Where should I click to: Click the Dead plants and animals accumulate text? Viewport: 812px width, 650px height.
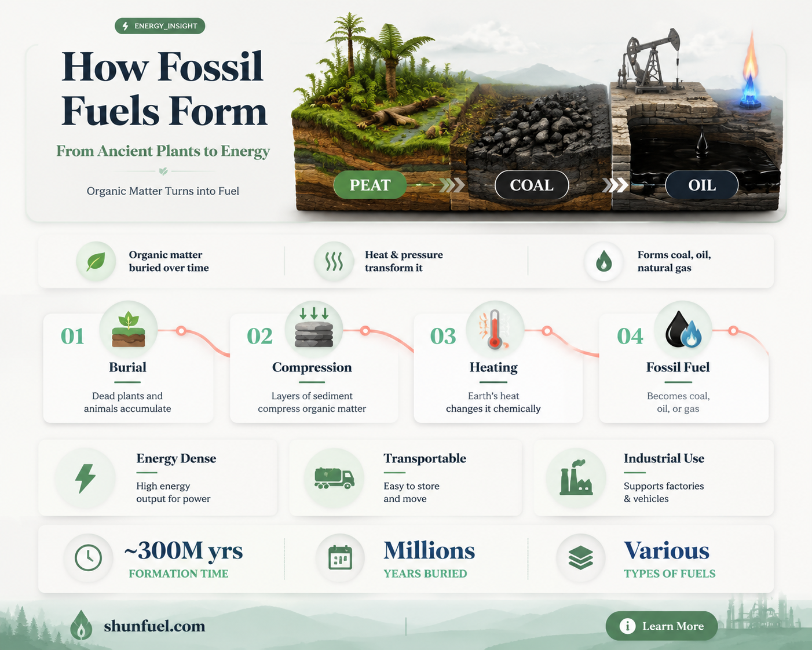click(127, 402)
